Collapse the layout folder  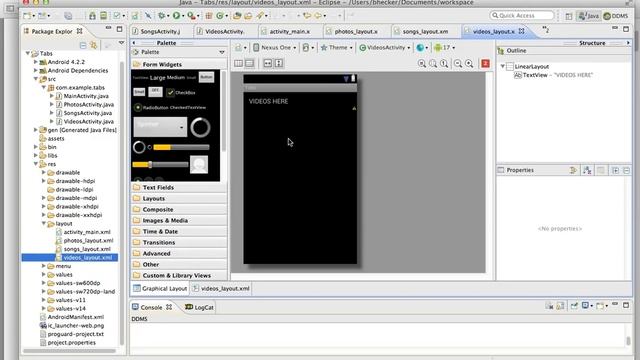tap(44, 223)
